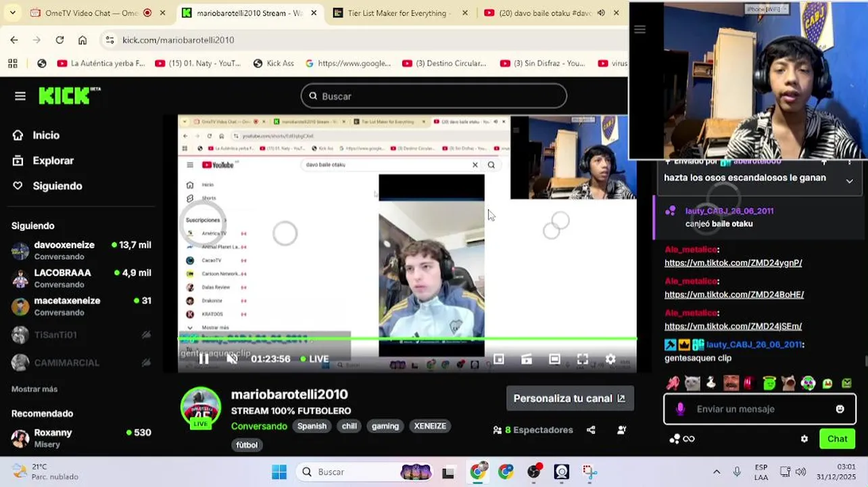
Task: Click the green stream progress bar
Action: [407, 338]
